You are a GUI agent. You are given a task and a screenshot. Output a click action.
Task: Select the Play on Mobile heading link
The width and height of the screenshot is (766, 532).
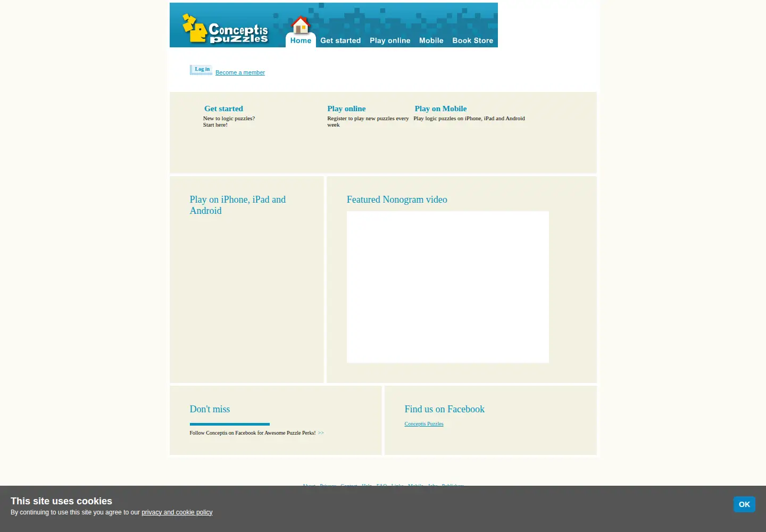pyautogui.click(x=440, y=109)
